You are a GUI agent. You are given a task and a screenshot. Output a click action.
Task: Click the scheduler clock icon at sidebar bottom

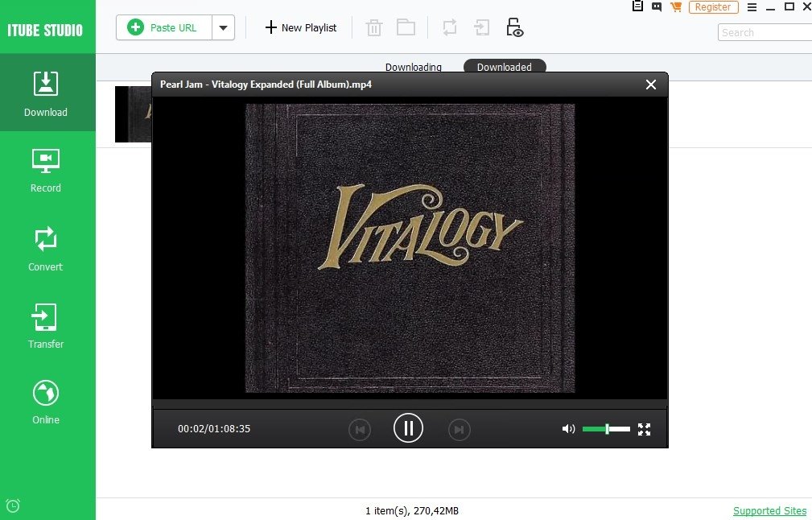tap(12, 506)
